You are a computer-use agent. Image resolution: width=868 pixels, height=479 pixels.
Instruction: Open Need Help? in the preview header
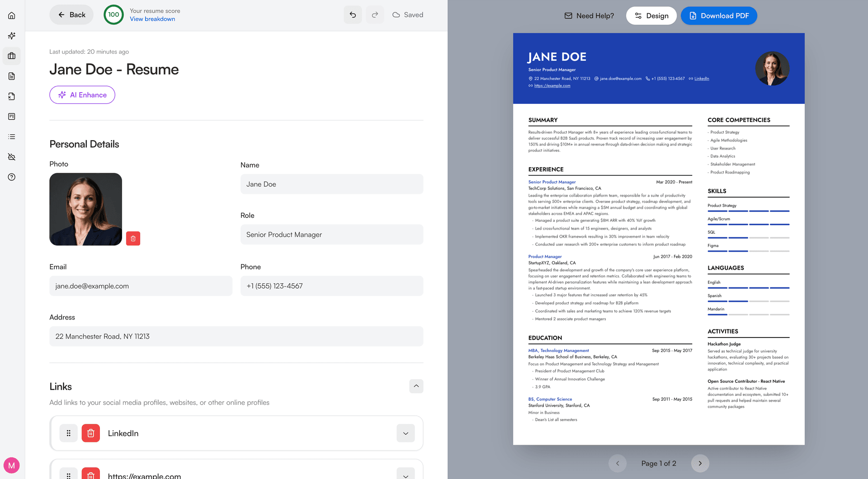589,15
